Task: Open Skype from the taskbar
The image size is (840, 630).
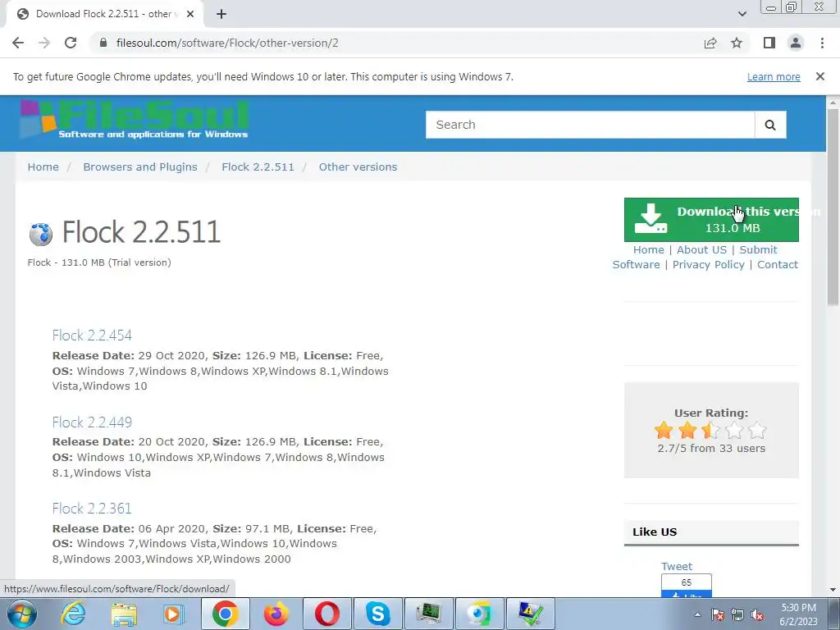Action: (377, 614)
